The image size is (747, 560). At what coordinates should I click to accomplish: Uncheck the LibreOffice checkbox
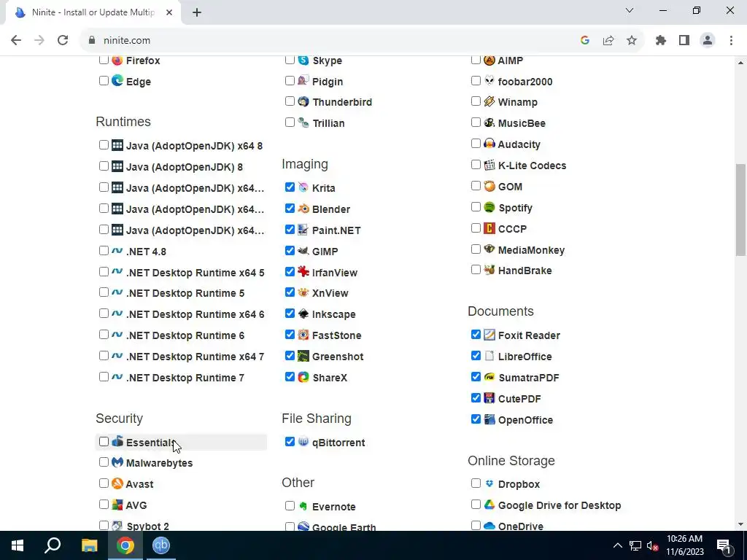[x=476, y=355]
